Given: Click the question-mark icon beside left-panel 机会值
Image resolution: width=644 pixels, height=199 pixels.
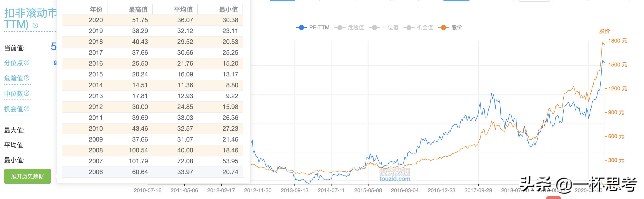Looking at the screenshot, I should pos(26,109).
